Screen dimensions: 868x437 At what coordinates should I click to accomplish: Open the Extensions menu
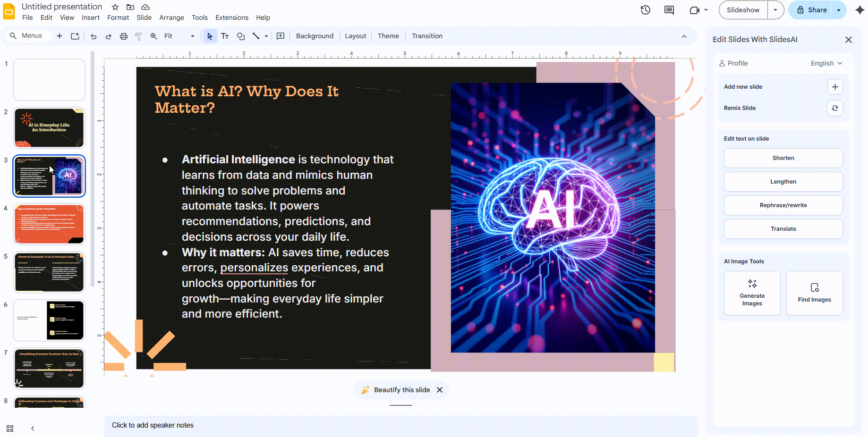231,17
